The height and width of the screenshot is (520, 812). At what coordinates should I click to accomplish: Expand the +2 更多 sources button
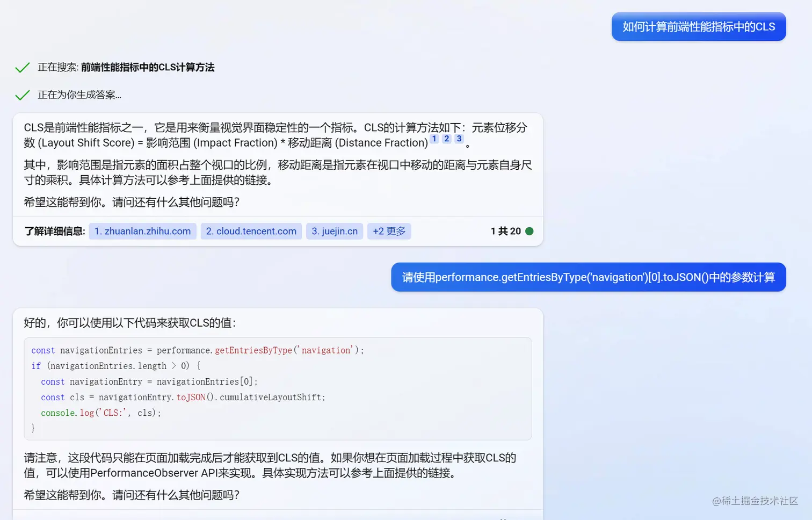389,231
